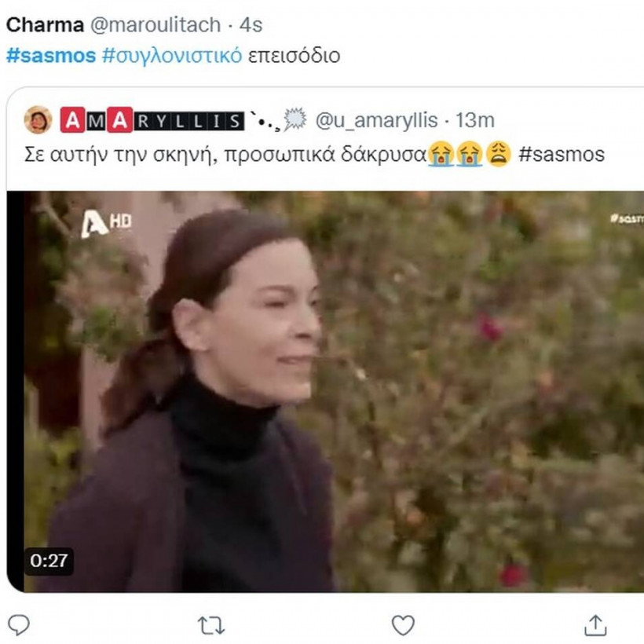
Task: Click the Alpha HD logo on the video
Action: coord(105,224)
